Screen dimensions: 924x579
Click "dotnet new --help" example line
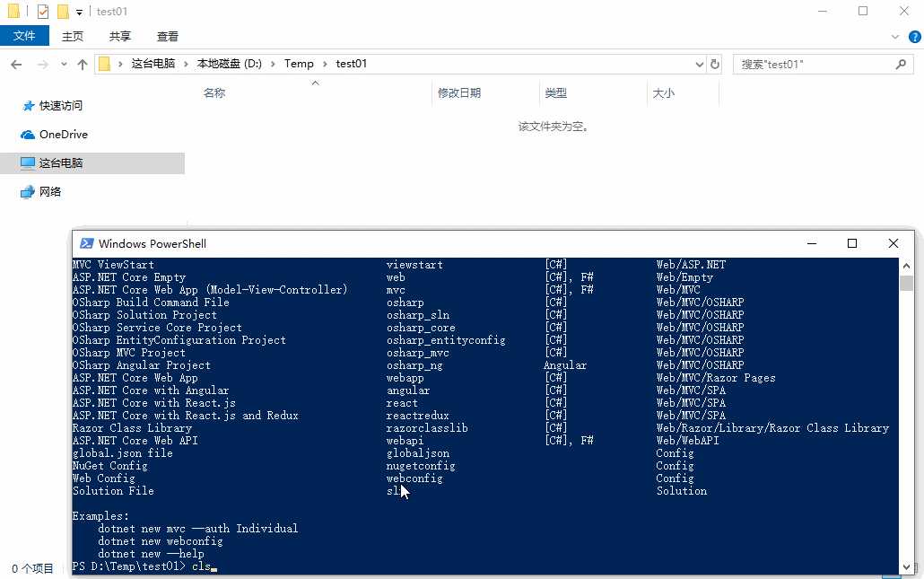click(151, 554)
